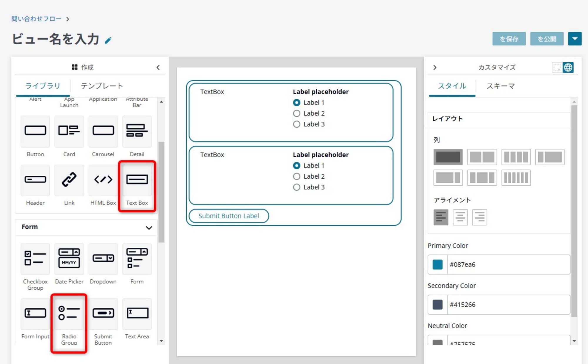Viewport: 588px width, 364px height.
Task: Click the Primary Color swatch
Action: tap(438, 264)
